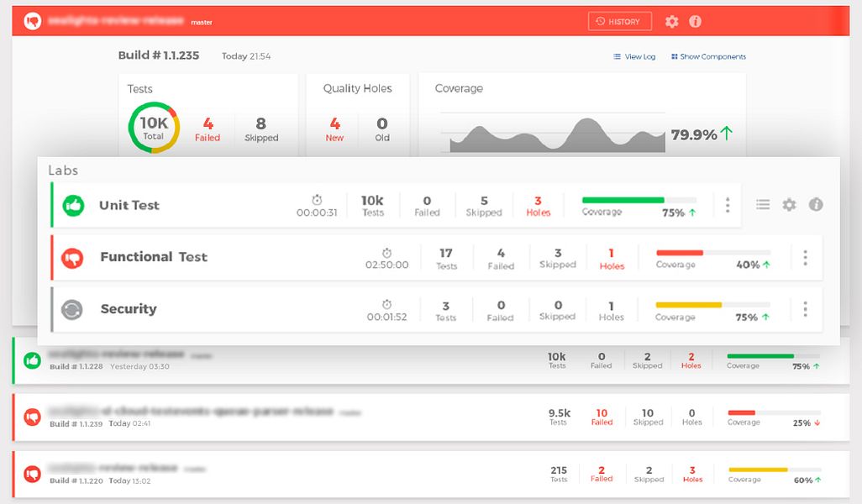Click the list icon beside Unit Test row
Image resolution: width=862 pixels, height=504 pixels.
point(763,204)
